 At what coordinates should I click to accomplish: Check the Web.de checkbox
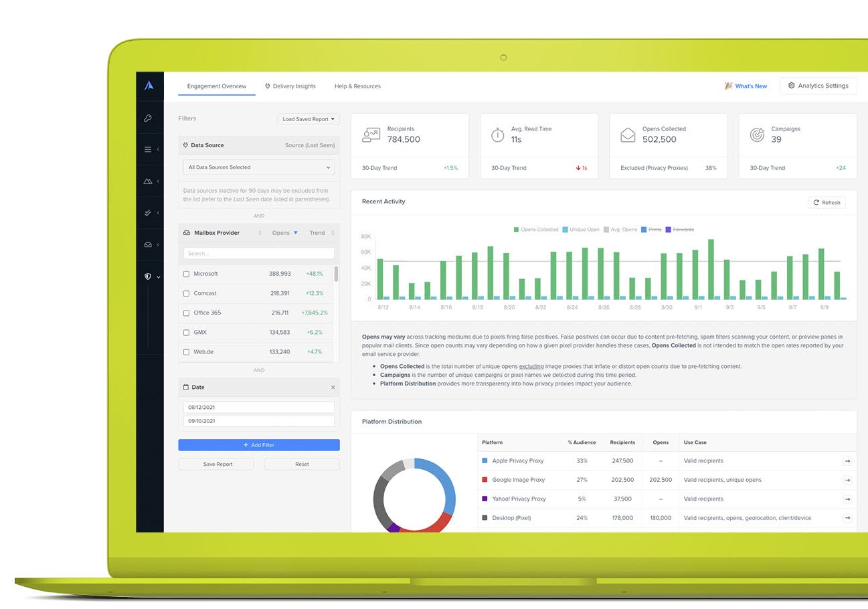(186, 351)
